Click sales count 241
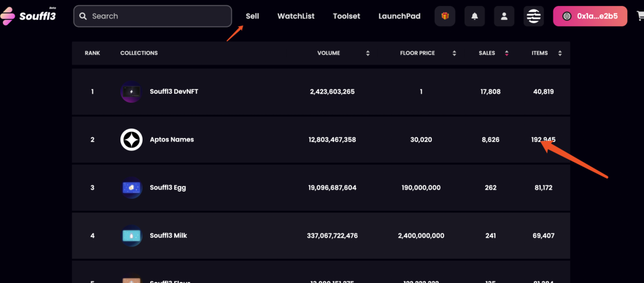The image size is (644, 283). (490, 236)
